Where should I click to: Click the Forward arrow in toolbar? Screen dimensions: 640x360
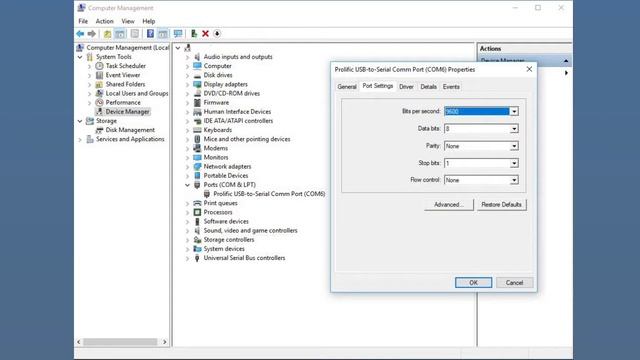[92, 34]
